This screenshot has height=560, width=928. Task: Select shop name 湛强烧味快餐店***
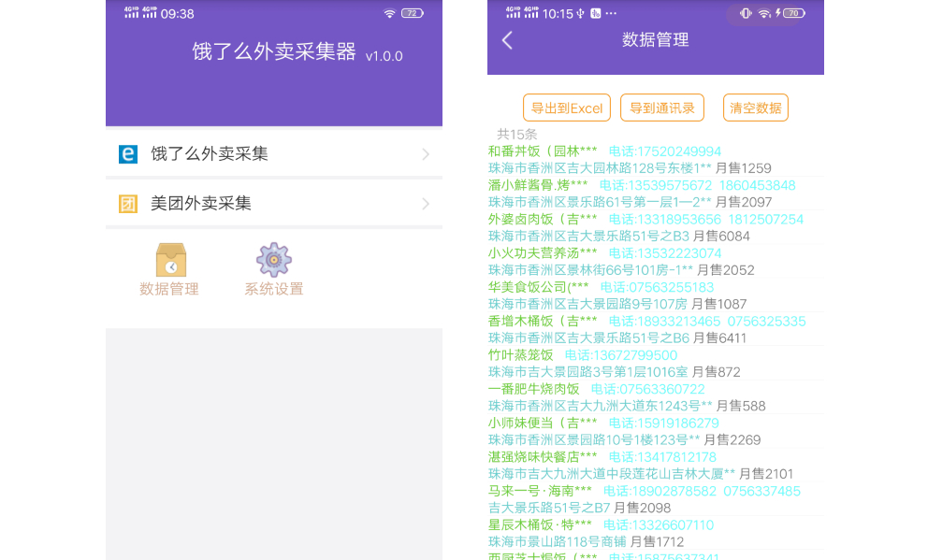tap(543, 457)
